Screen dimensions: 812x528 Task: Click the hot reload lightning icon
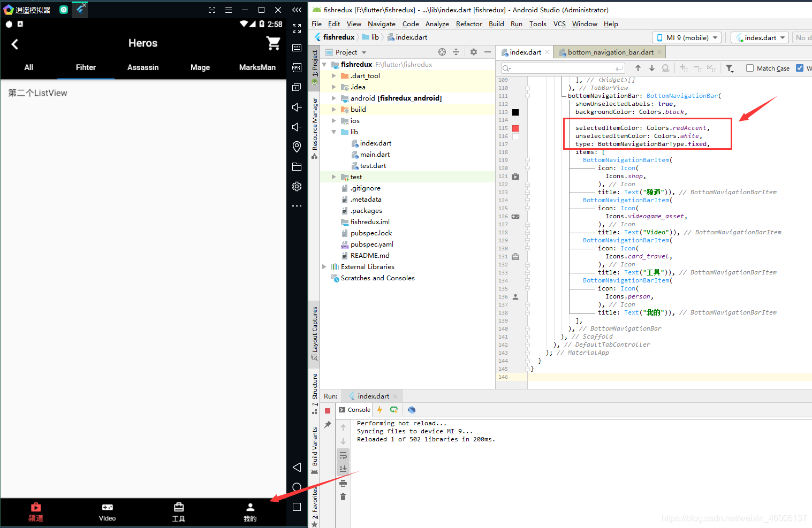(x=380, y=410)
